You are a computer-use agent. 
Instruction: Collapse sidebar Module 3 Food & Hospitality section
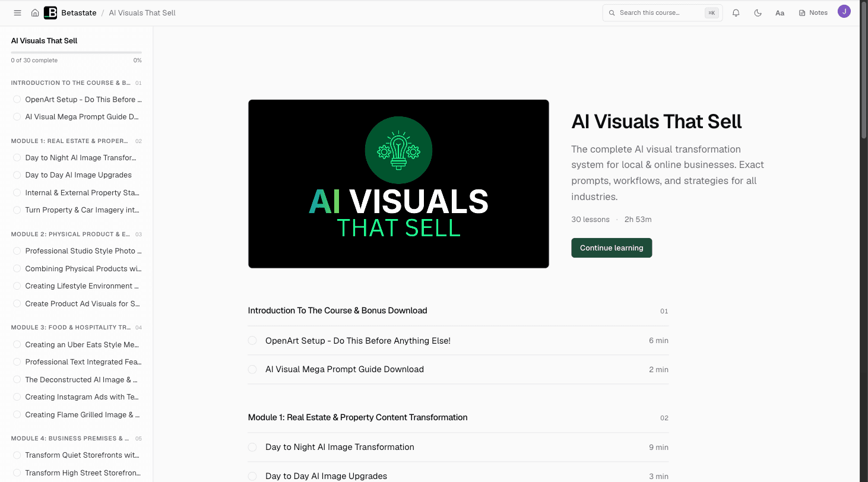click(x=76, y=328)
